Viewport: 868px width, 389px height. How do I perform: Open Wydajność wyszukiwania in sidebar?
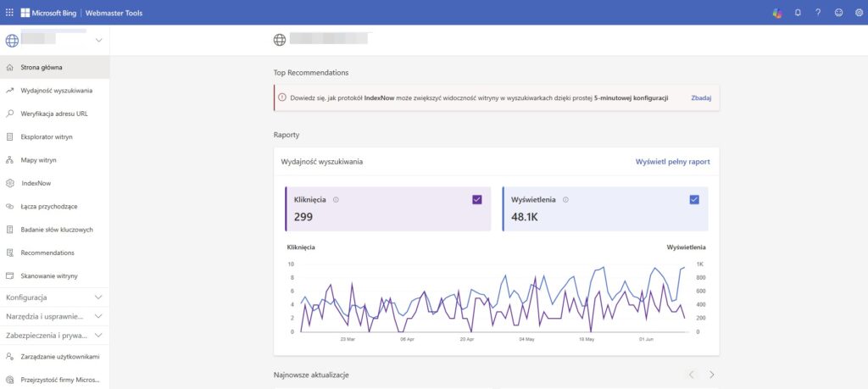pyautogui.click(x=55, y=90)
